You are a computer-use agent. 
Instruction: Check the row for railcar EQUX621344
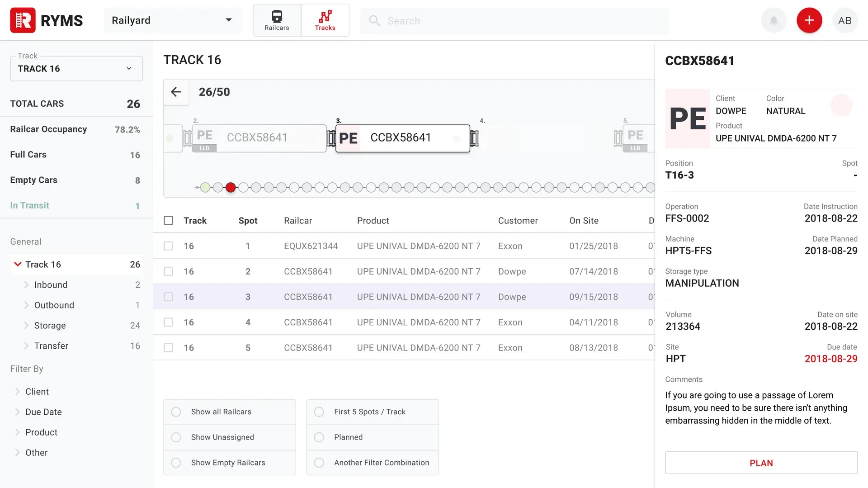point(168,246)
